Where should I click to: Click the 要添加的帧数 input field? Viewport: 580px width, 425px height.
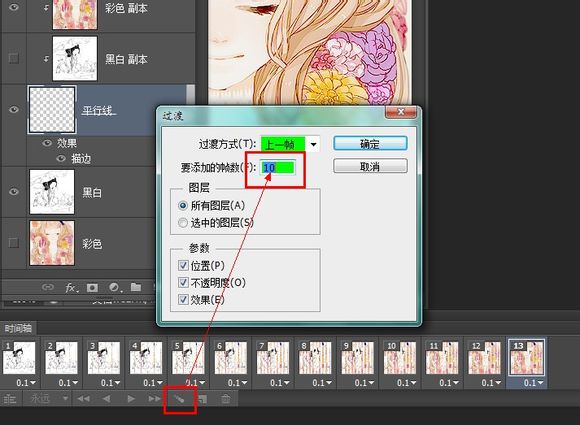(278, 168)
